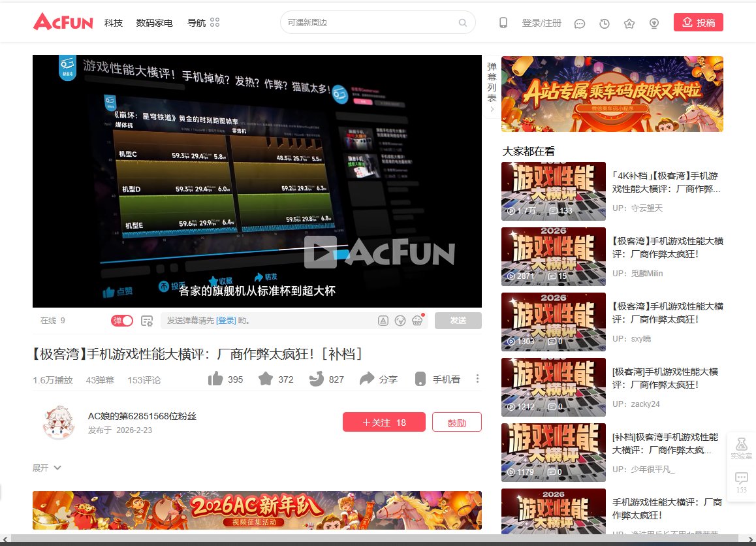
Task: Click the 153评论 count
Action: (x=144, y=380)
